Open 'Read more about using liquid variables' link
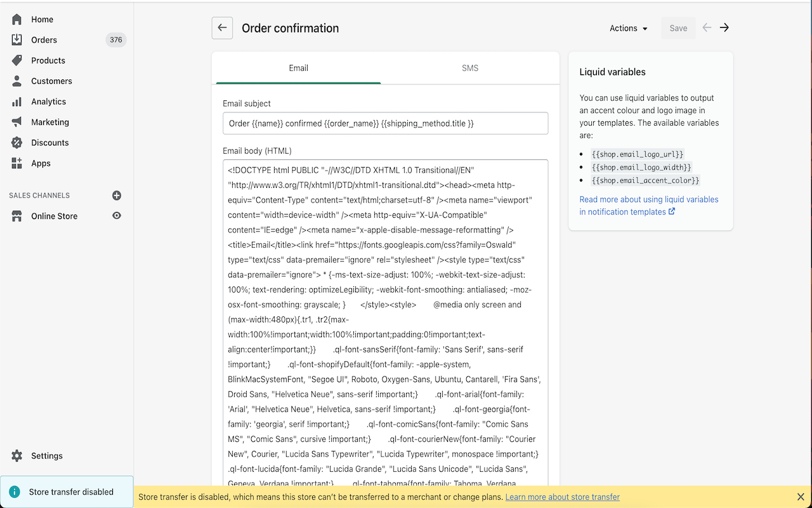The image size is (812, 508). (x=649, y=206)
